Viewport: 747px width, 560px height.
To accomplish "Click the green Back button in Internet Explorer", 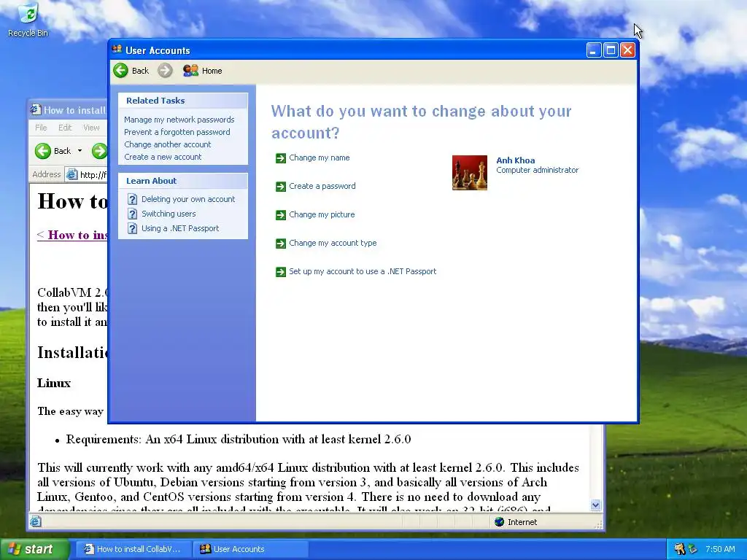I will point(43,151).
